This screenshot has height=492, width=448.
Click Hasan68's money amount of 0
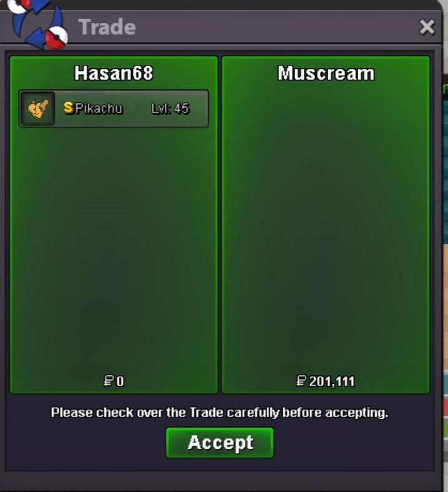click(120, 381)
